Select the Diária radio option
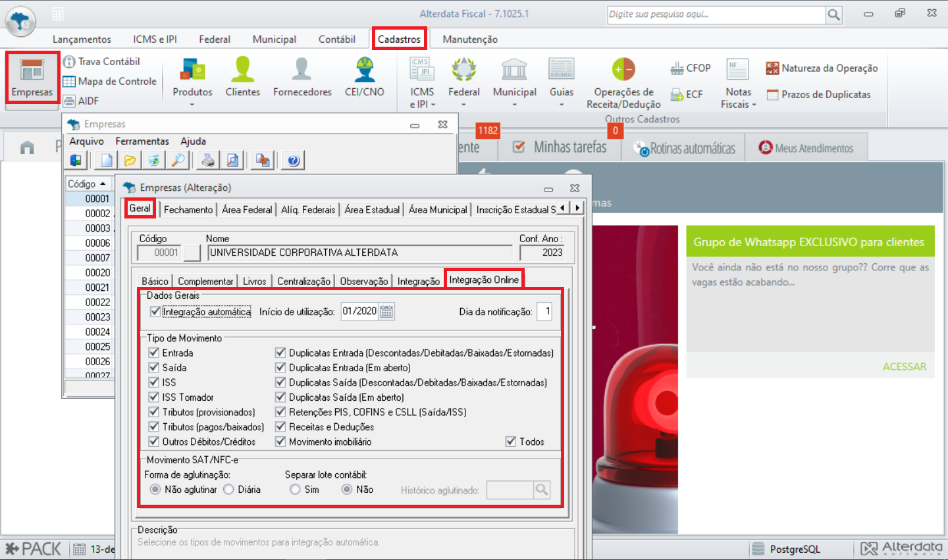Viewport: 948px width, 560px height. coord(229,490)
